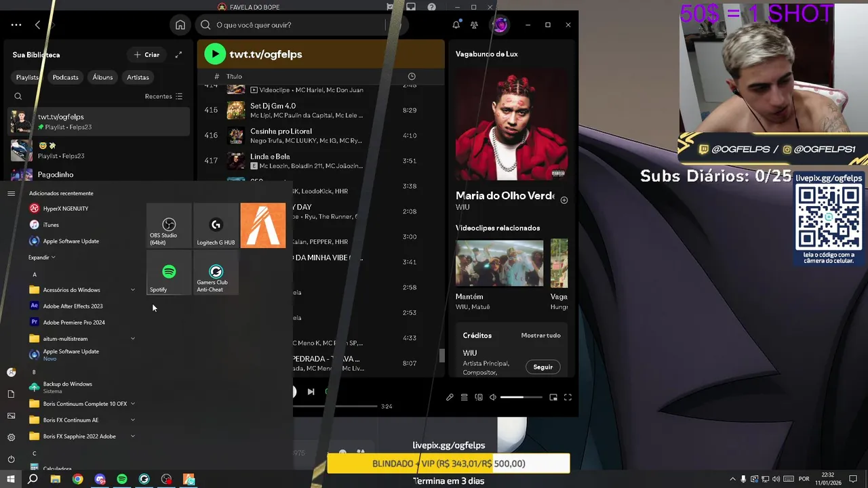Open Chrome from the taskbar
This screenshot has width=868, height=488.
click(78, 479)
